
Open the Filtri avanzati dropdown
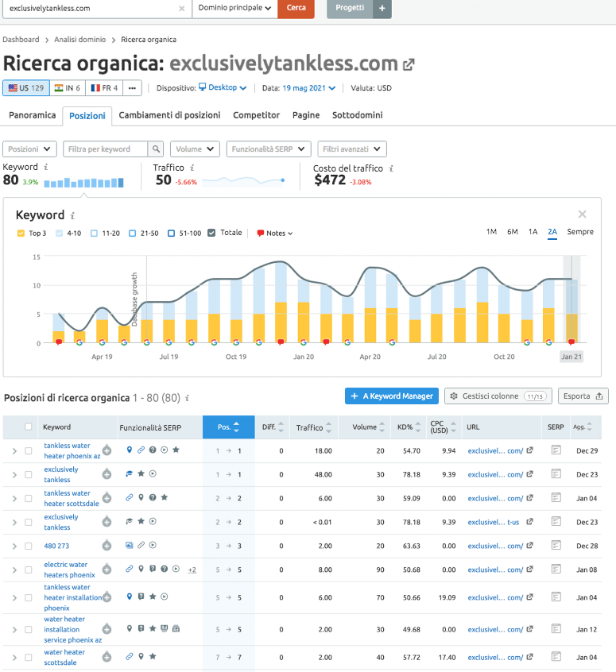(352, 149)
